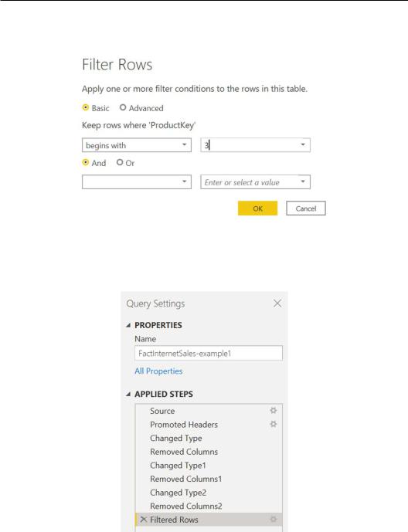Collapse the PROPERTIES section
This screenshot has width=408, height=532.
pos(128,325)
